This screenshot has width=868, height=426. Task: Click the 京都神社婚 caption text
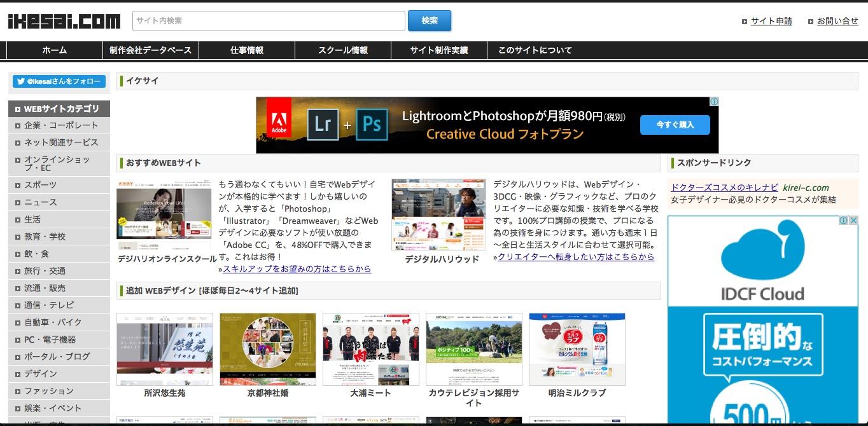pyautogui.click(x=268, y=393)
